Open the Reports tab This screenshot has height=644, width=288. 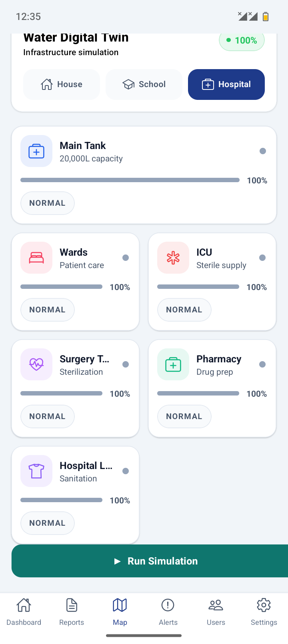(x=72, y=612)
